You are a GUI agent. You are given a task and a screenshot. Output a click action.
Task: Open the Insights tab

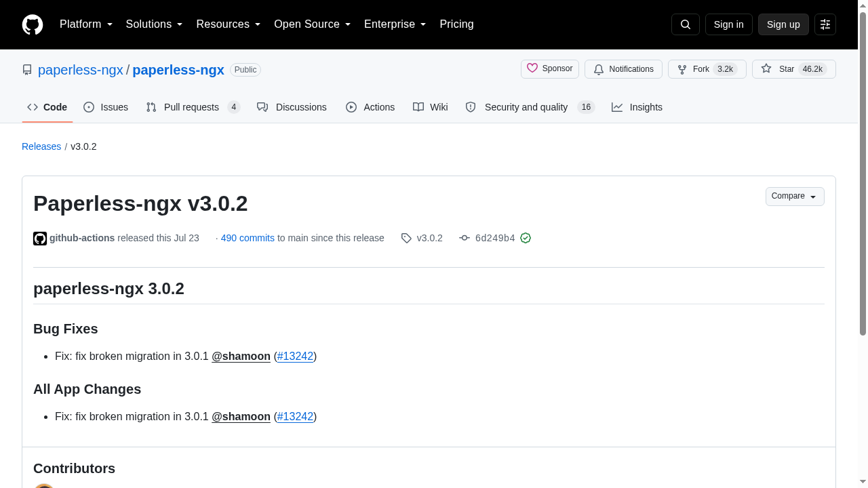click(637, 107)
